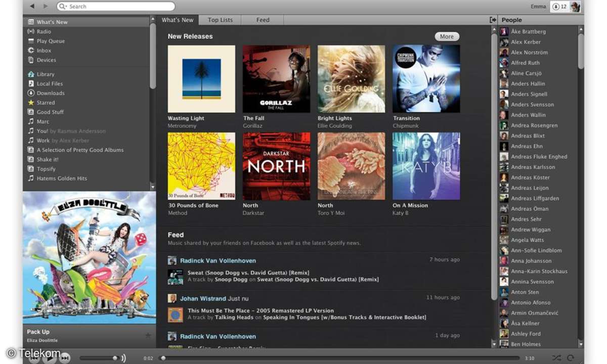Open Radio in the sidebar

(86, 31)
